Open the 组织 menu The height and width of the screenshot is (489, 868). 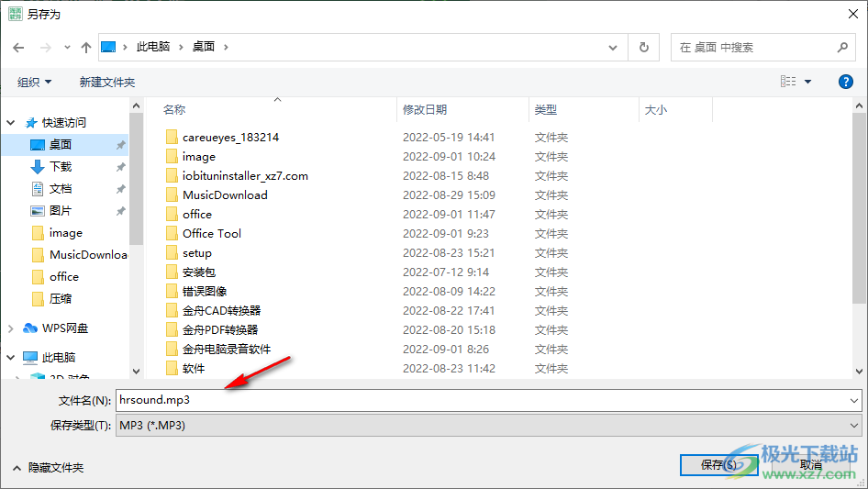coord(34,83)
